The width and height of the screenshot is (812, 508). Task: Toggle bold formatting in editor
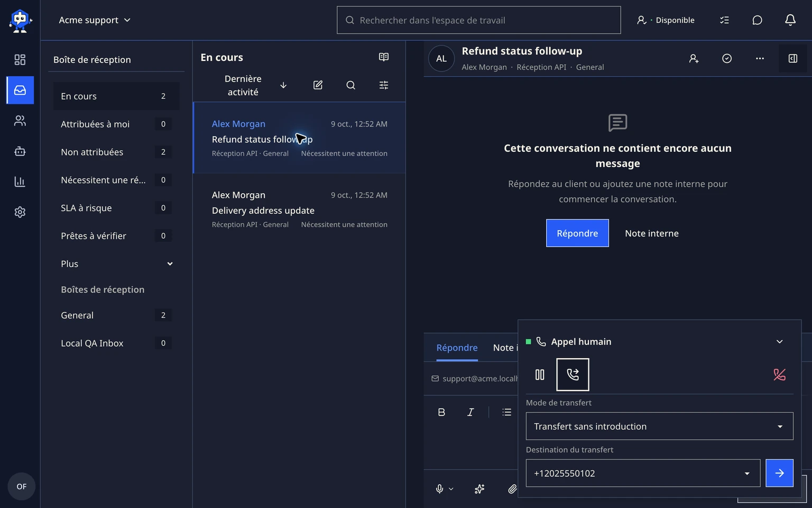[x=441, y=412]
